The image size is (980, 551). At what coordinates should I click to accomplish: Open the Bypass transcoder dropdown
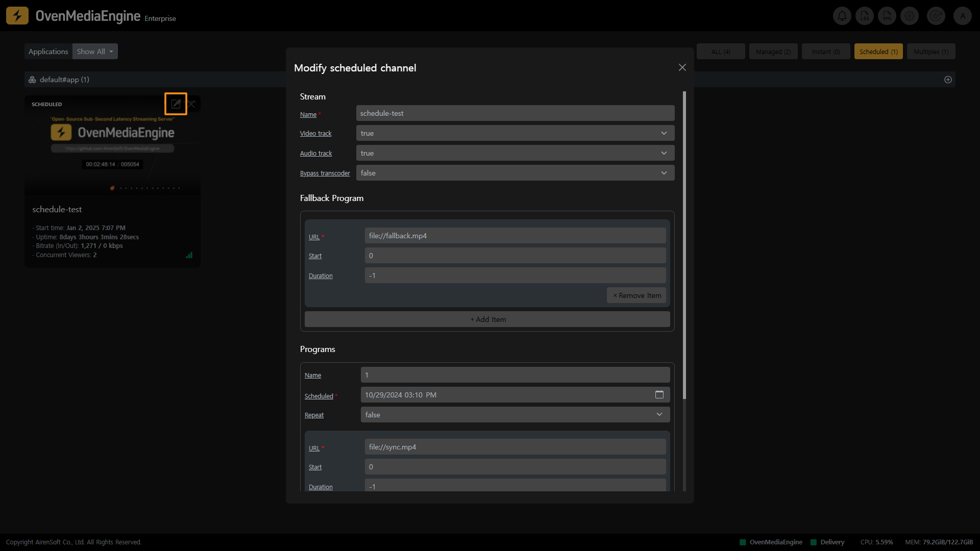click(515, 173)
